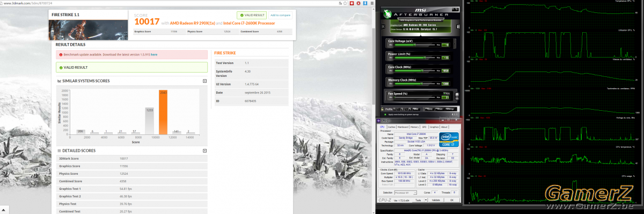Switch to the Mainboard tab in CPU-Z
This screenshot has width=644, height=214.
coord(403,127)
